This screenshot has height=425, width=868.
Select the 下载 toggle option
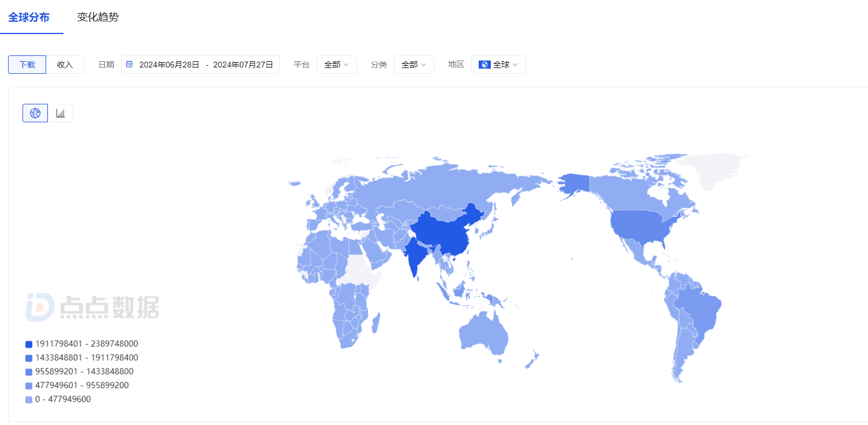click(x=27, y=65)
